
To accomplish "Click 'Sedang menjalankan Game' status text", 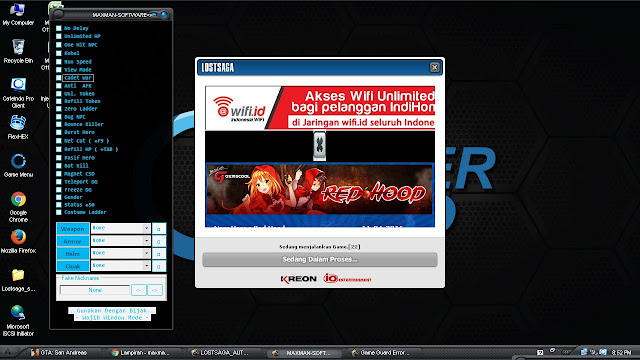I will click(320, 247).
